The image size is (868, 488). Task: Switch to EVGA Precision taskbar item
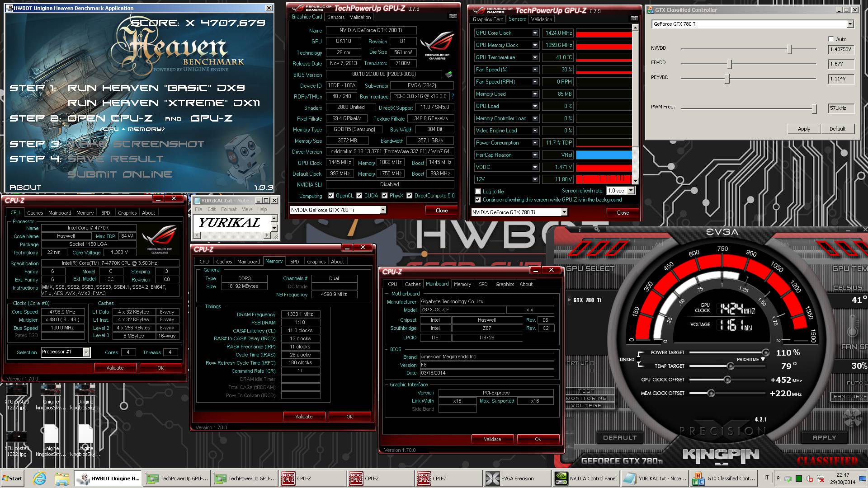click(516, 479)
